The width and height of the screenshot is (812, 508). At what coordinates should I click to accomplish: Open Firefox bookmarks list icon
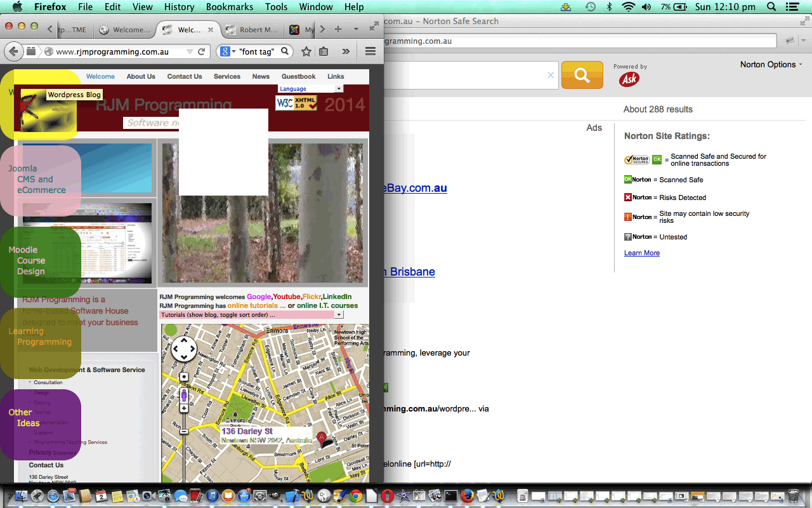click(324, 51)
